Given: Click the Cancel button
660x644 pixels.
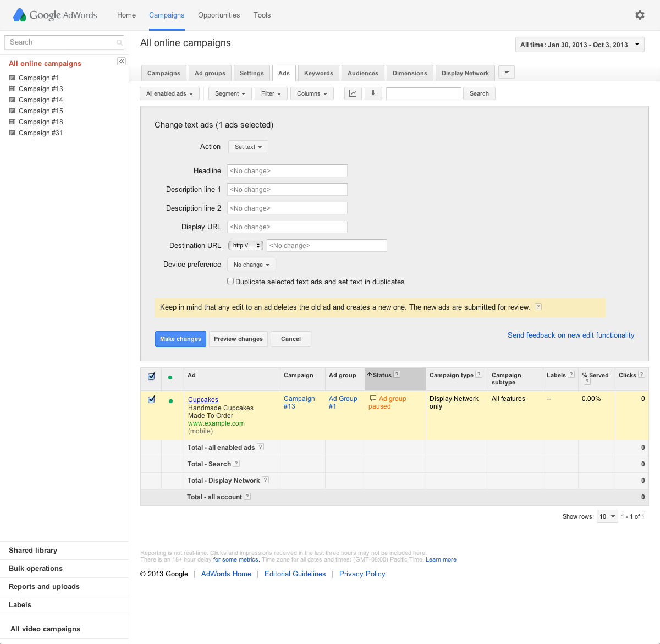Looking at the screenshot, I should click(291, 339).
